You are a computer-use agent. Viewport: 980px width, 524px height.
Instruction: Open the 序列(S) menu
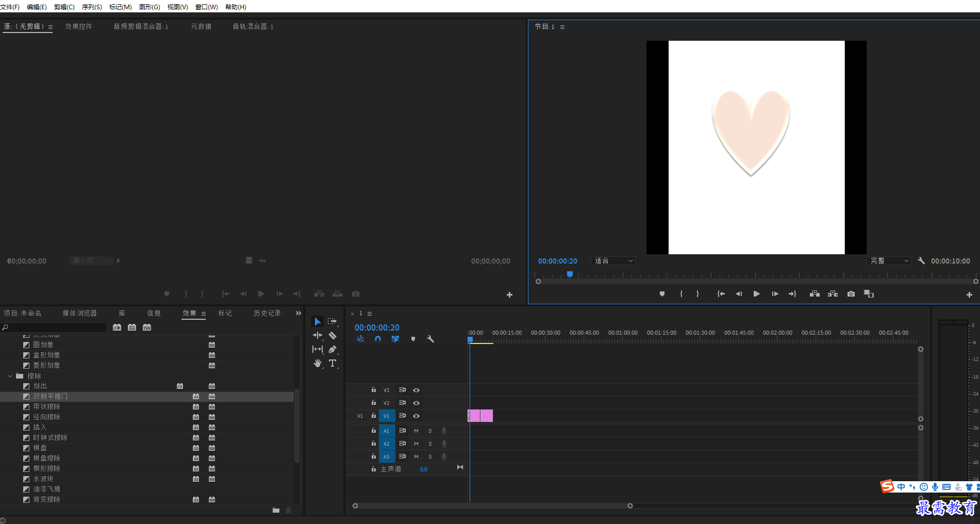point(92,7)
